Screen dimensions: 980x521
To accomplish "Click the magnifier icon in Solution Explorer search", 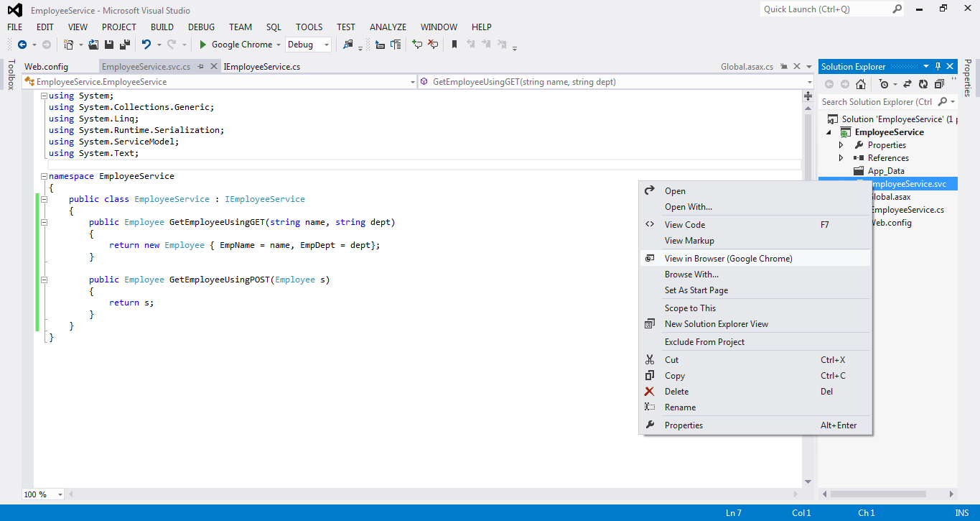I will (943, 101).
